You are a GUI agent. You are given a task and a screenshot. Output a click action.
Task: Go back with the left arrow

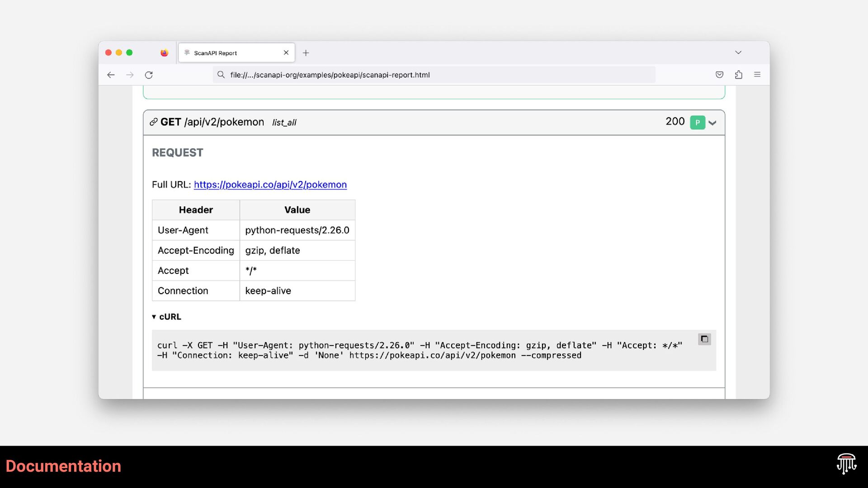[x=111, y=75]
